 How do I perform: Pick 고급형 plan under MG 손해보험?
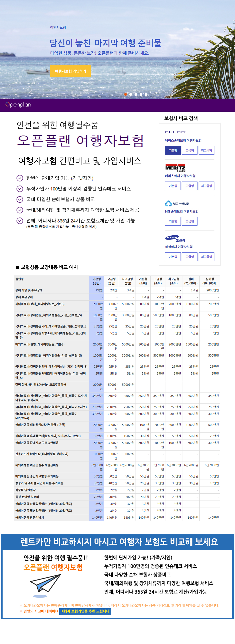coord(190,221)
